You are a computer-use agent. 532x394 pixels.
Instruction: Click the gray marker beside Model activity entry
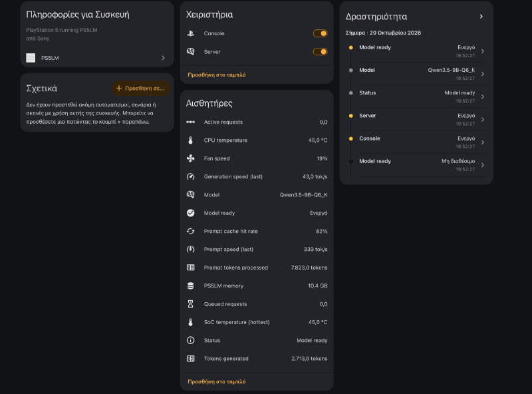coord(351,71)
